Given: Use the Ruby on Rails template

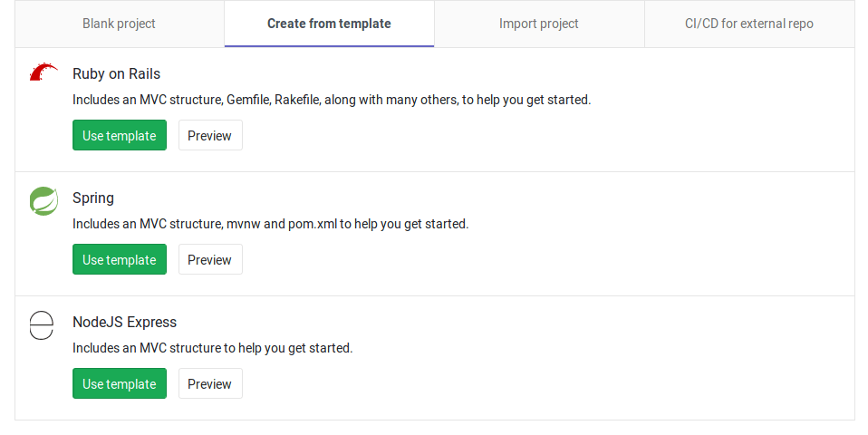Looking at the screenshot, I should pos(119,136).
